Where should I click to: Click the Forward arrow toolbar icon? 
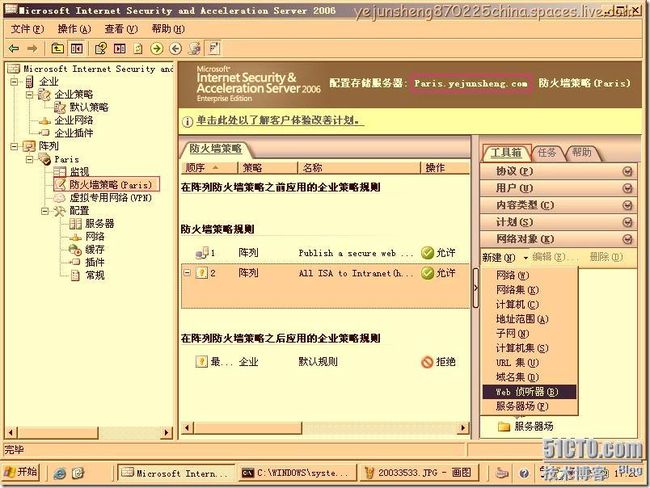[x=32, y=49]
